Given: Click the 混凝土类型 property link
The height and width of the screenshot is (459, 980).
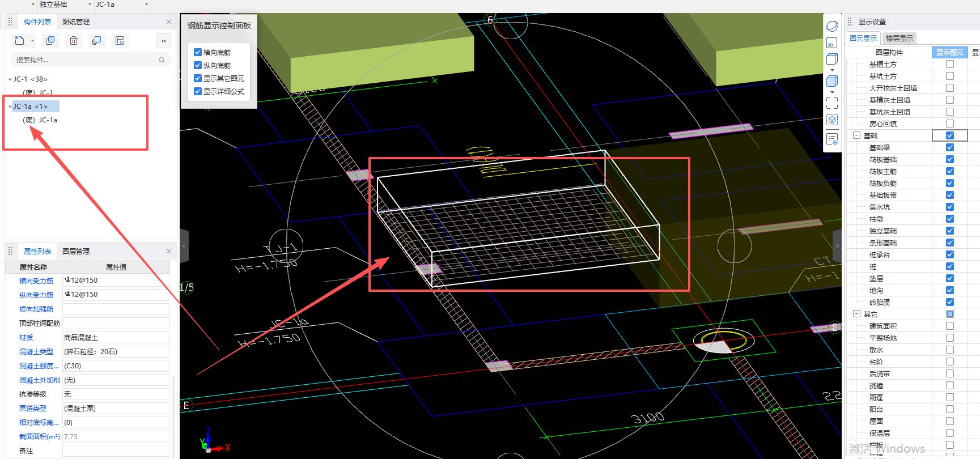Looking at the screenshot, I should pos(36,351).
